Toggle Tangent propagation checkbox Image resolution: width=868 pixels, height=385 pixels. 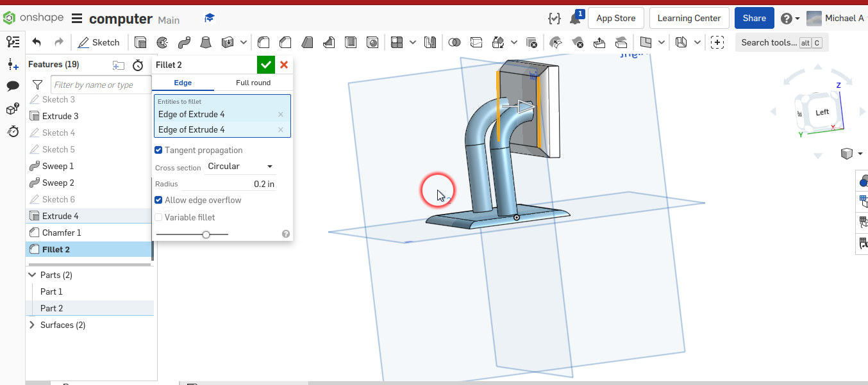coord(158,150)
